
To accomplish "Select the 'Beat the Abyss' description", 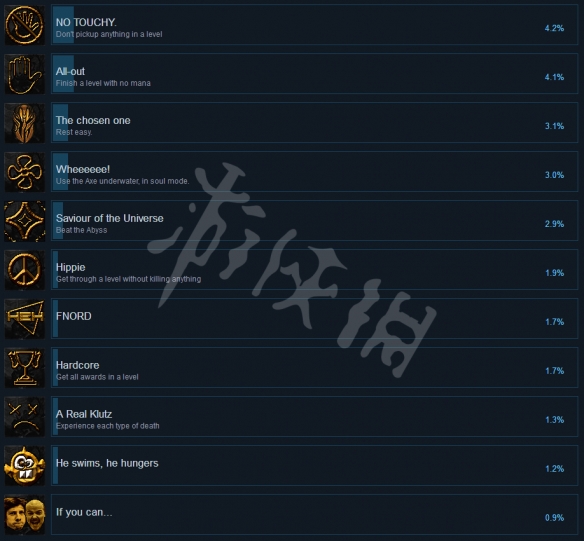I will (x=82, y=230).
